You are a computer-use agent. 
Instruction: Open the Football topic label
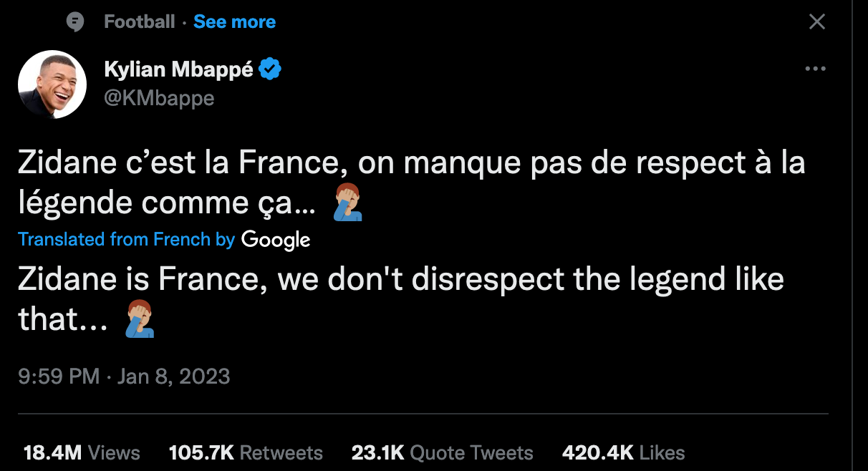(x=139, y=22)
